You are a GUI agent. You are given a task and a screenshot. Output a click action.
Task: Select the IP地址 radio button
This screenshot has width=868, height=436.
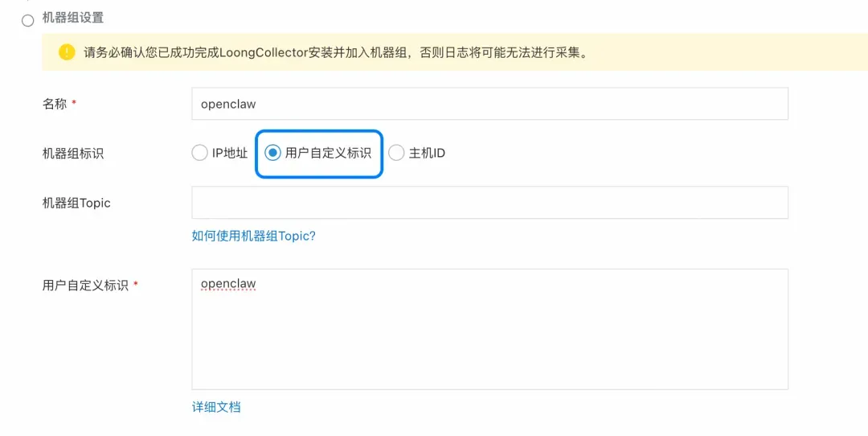(x=199, y=153)
